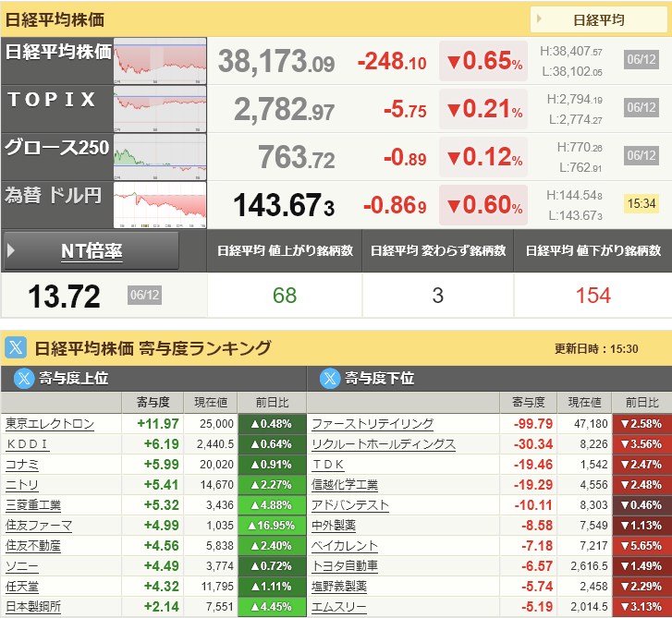Open the ソニー stock link
This screenshot has width=672, height=618.
tap(22, 566)
